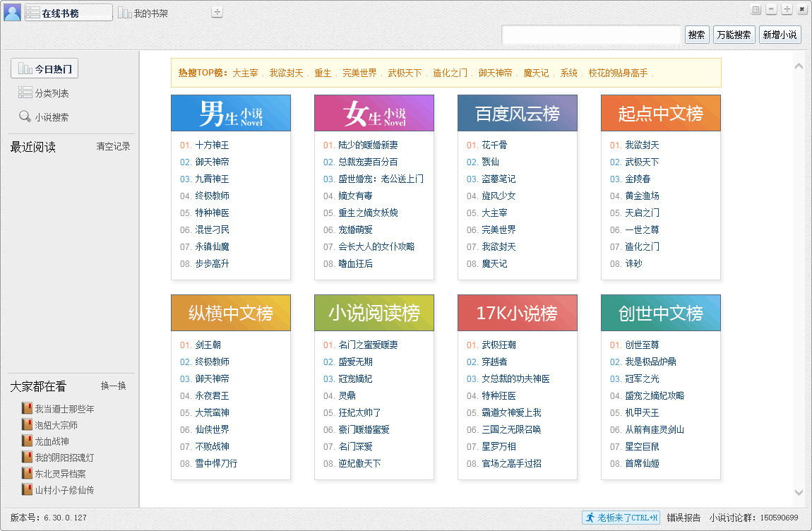Select 旋风少女 in 百度风云榜

point(498,196)
